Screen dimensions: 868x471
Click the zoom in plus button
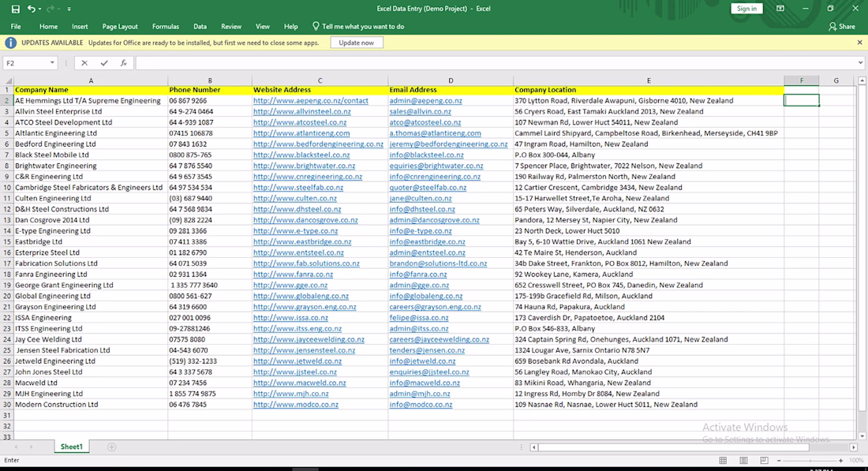pos(841,461)
